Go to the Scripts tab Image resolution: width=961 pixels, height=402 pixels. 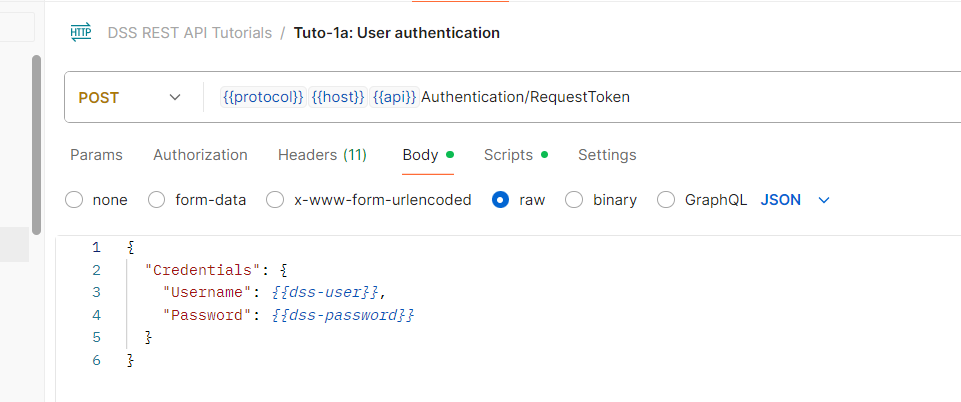click(x=508, y=155)
